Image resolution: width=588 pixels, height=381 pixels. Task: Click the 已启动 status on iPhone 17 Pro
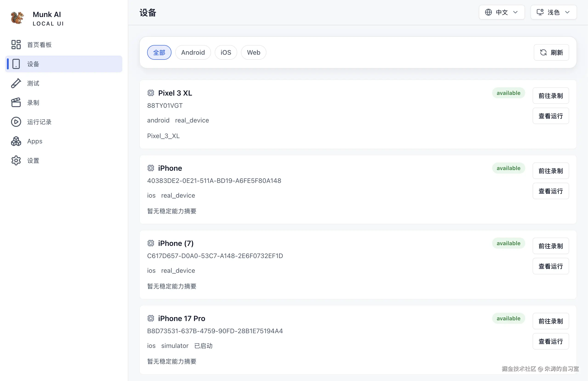(x=203, y=346)
